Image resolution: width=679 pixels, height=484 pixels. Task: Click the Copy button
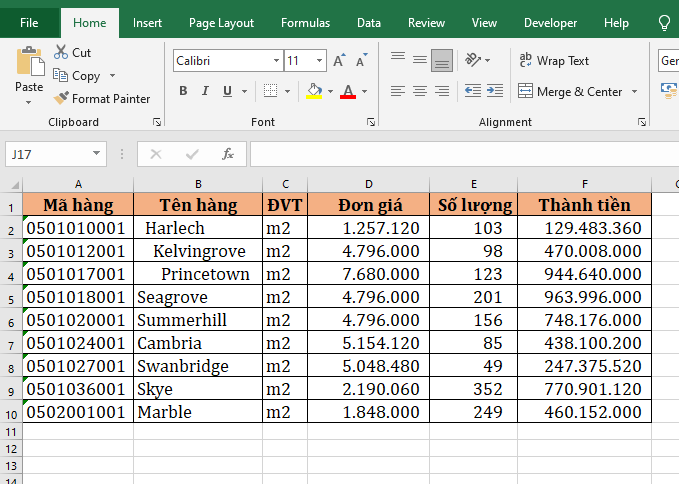point(85,76)
